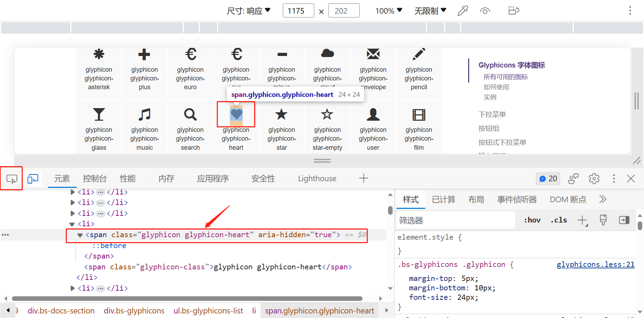Switch to the 元素 tab
This screenshot has width=644, height=318.
[62, 179]
